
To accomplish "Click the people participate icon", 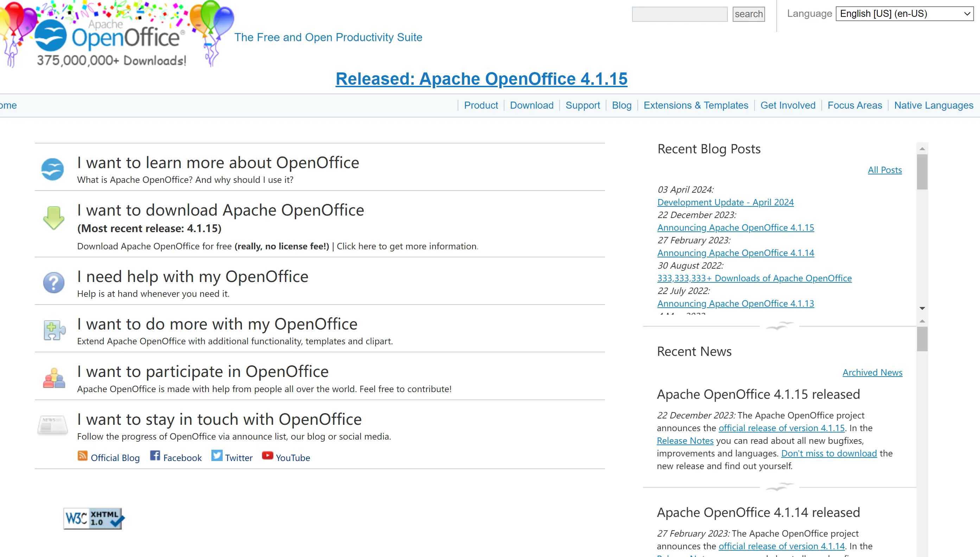I will point(54,378).
